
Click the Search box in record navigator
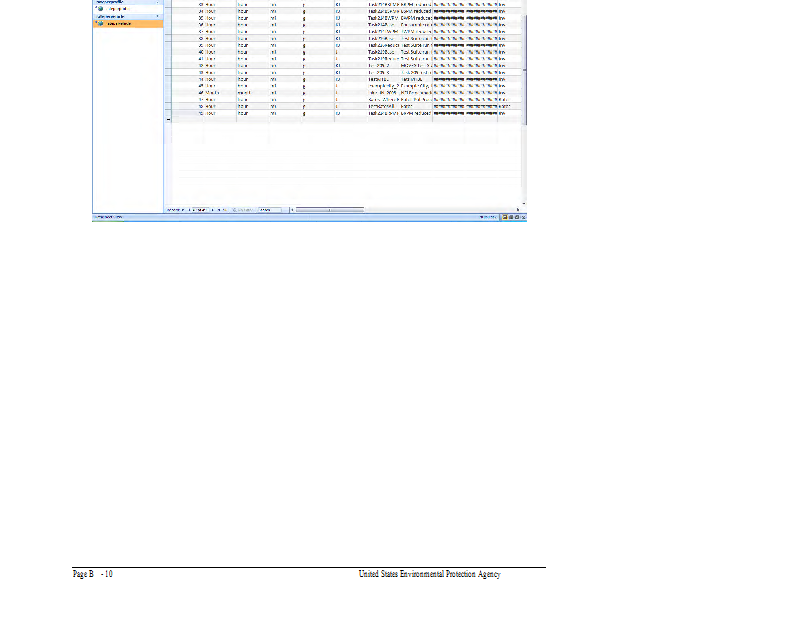coord(270,210)
